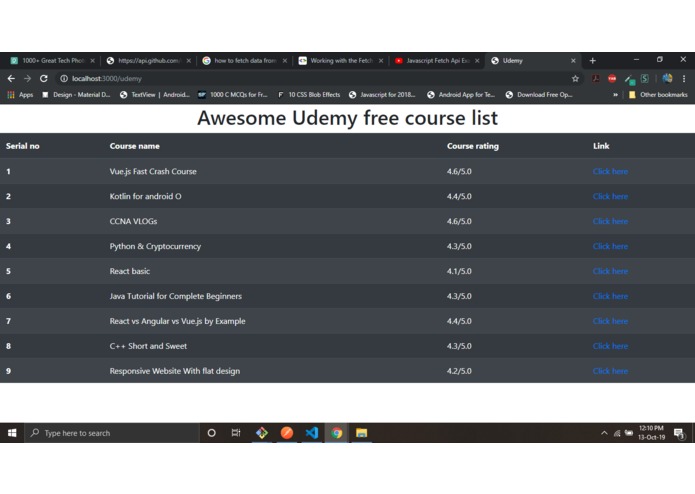Open Click here for Python & Cryptocurrency
The height and width of the screenshot is (494, 695).
(x=610, y=246)
